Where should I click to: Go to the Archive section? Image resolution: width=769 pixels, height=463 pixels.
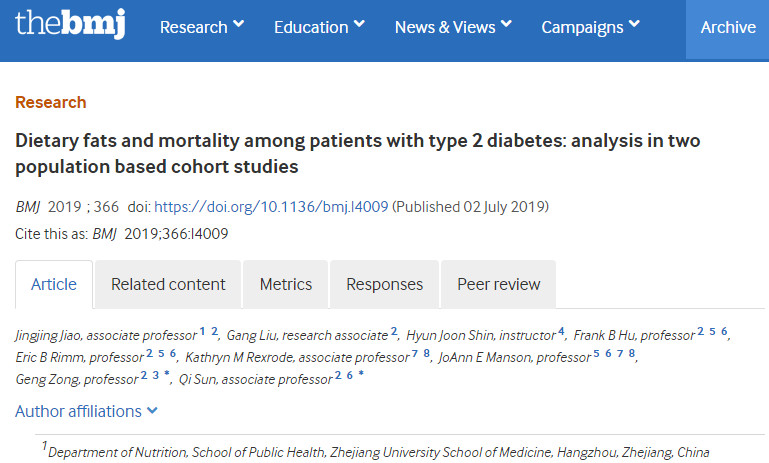pyautogui.click(x=727, y=28)
